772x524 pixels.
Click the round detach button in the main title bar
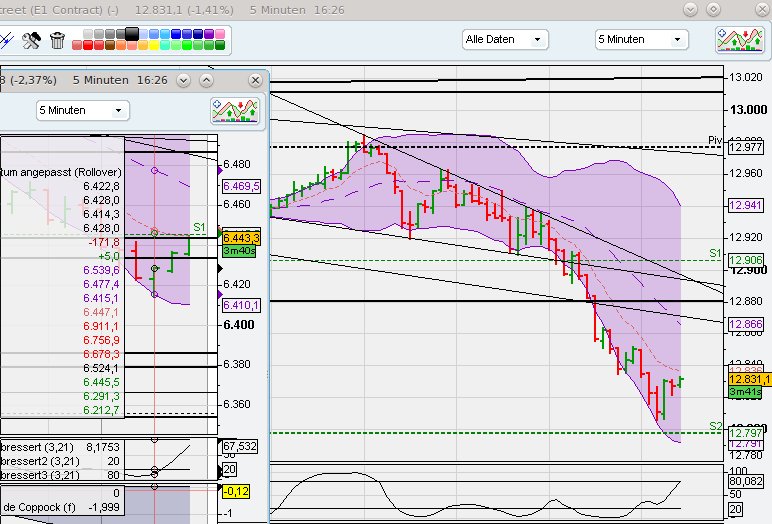click(x=713, y=9)
